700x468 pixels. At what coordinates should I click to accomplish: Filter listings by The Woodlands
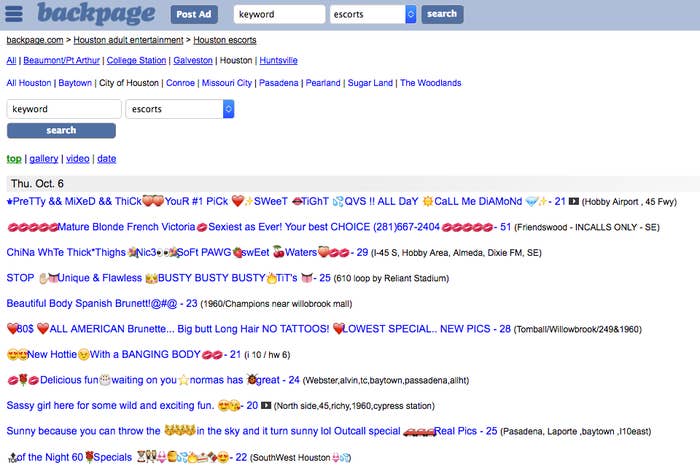430,83
